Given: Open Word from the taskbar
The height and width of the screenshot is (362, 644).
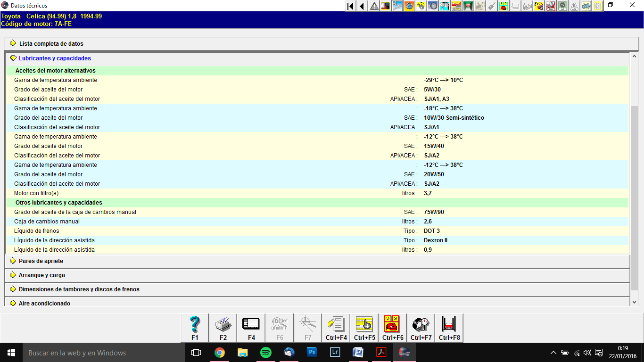Looking at the screenshot, I should pyautogui.click(x=358, y=353).
